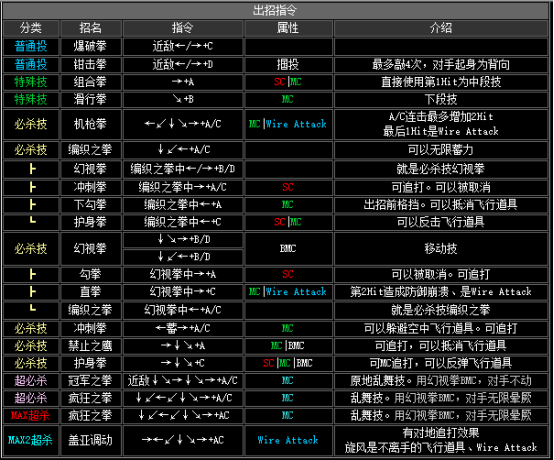Click the 移动技 description
Viewport: 554px width, 460px height.
click(441, 248)
